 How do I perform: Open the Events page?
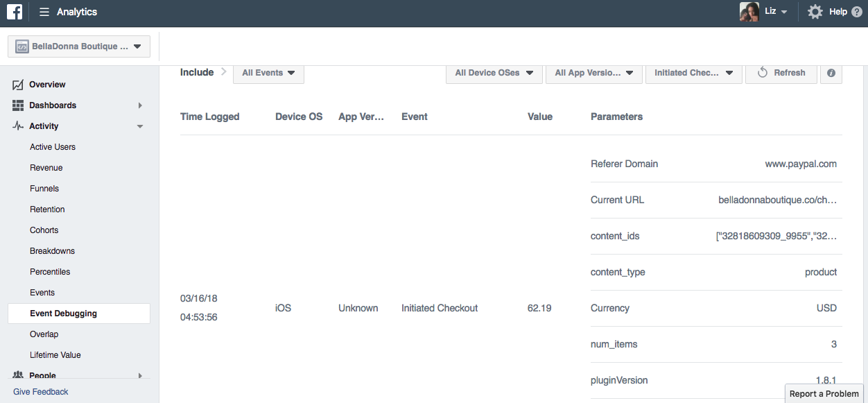click(42, 293)
